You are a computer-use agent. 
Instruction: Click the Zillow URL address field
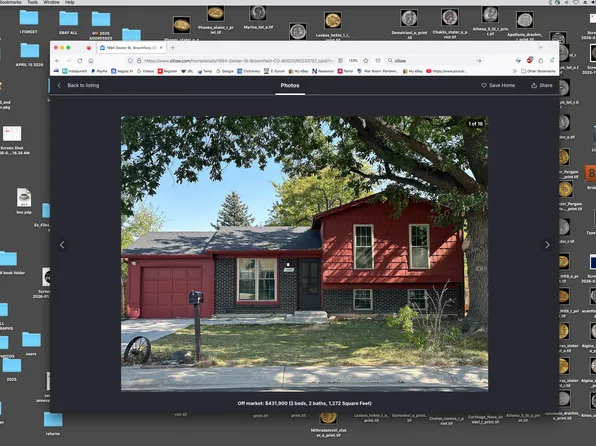point(239,60)
